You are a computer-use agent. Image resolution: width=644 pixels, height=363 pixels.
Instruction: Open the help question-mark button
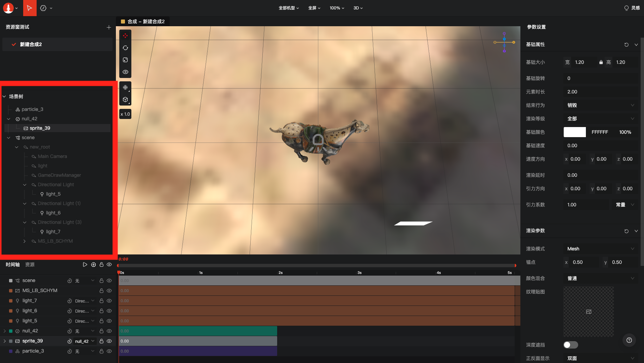point(629,340)
